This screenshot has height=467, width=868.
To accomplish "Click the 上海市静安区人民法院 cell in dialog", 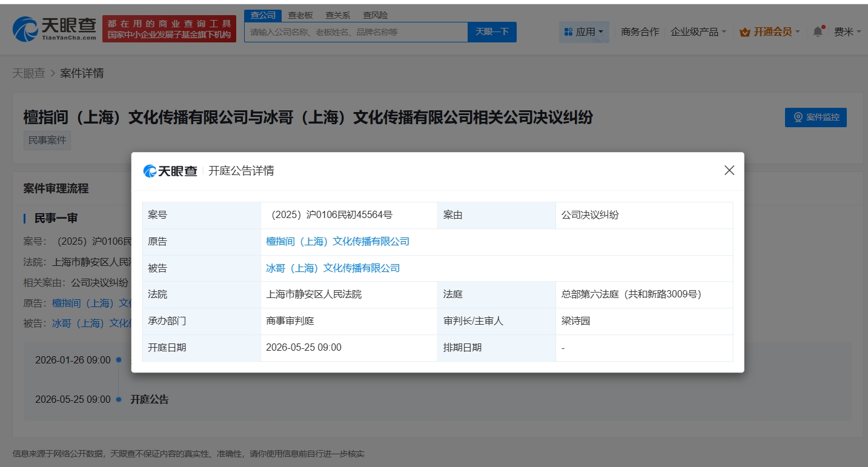I will [x=314, y=295].
